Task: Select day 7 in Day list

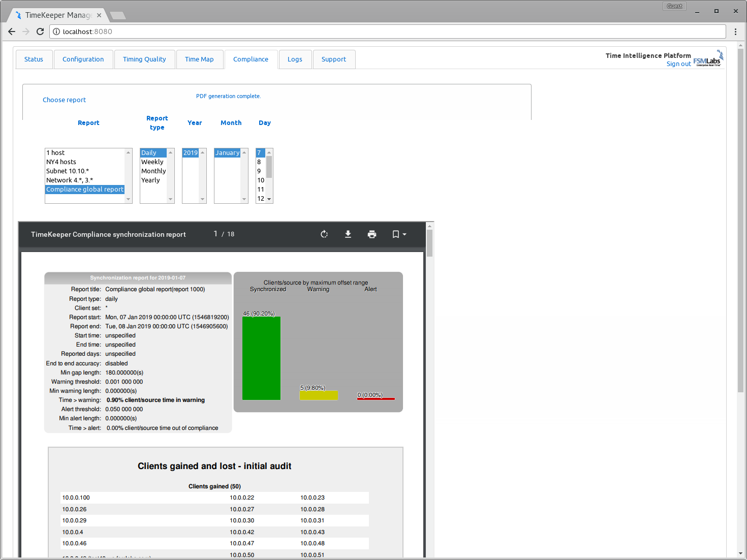Action: coord(261,153)
